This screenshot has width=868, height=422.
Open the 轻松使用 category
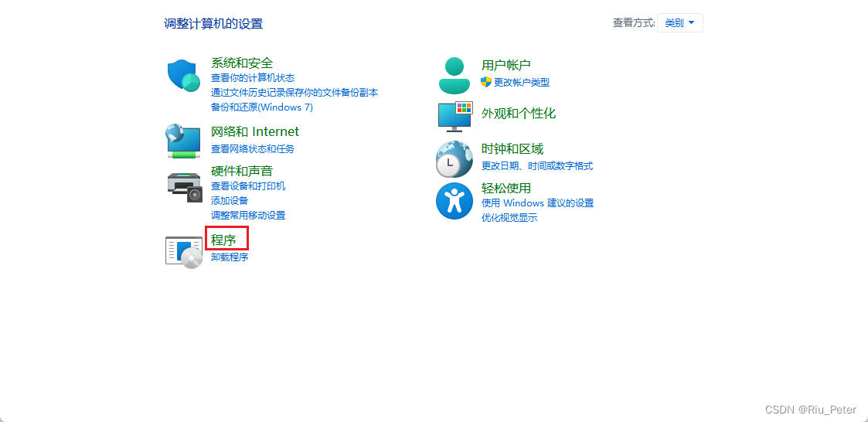tap(506, 189)
